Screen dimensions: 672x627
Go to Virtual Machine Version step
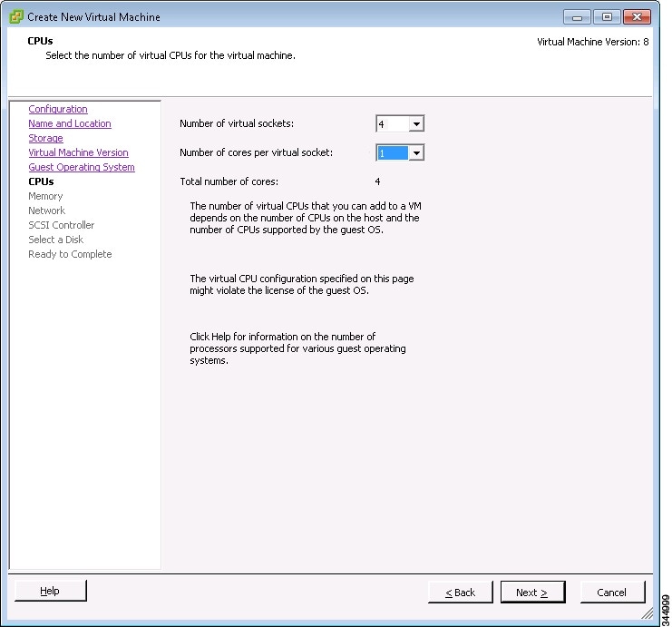pyautogui.click(x=78, y=152)
